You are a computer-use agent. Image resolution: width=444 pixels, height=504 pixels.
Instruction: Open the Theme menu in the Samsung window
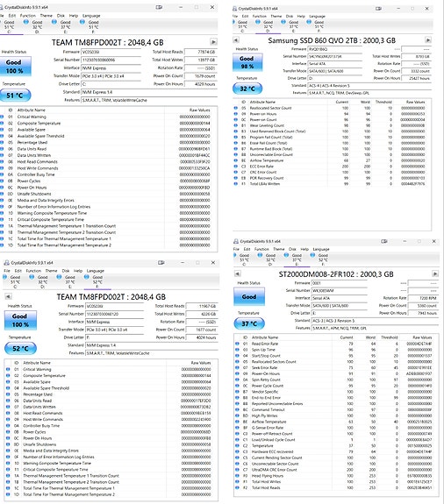tap(276, 16)
